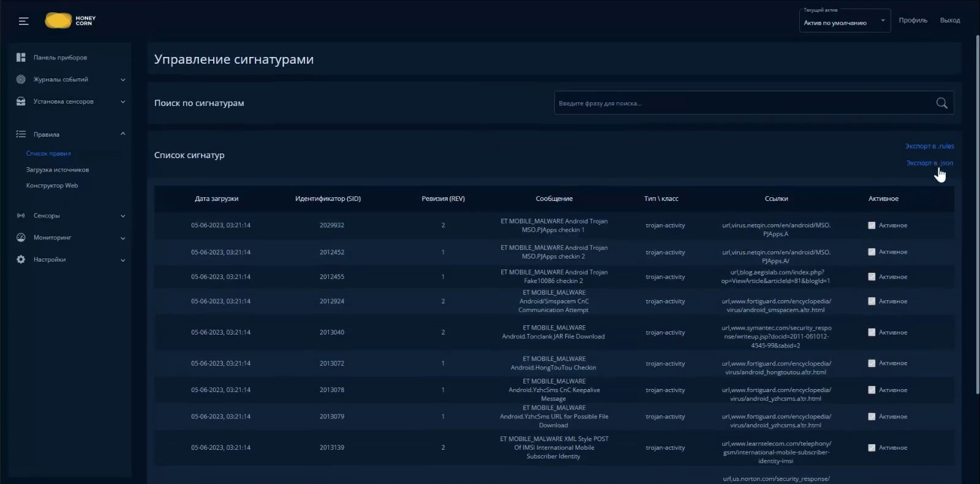
Task: Expand the Журналы событий chevron
Action: pyautogui.click(x=123, y=80)
